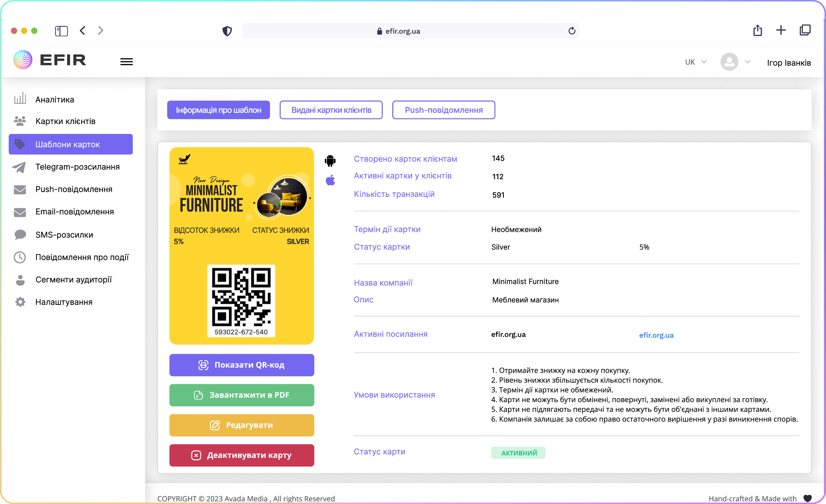826x504 pixels.
Task: Click the Редагувати button
Action: pos(242,425)
